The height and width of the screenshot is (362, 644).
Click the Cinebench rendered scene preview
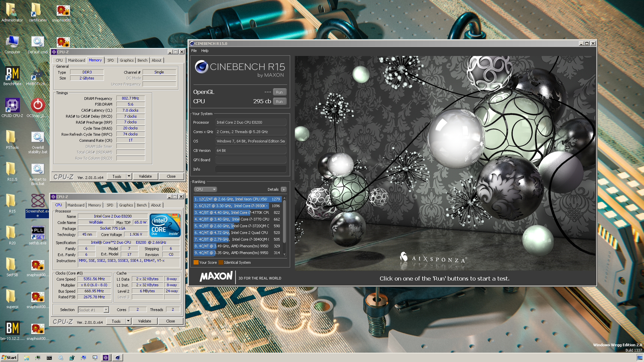pyautogui.click(x=445, y=163)
